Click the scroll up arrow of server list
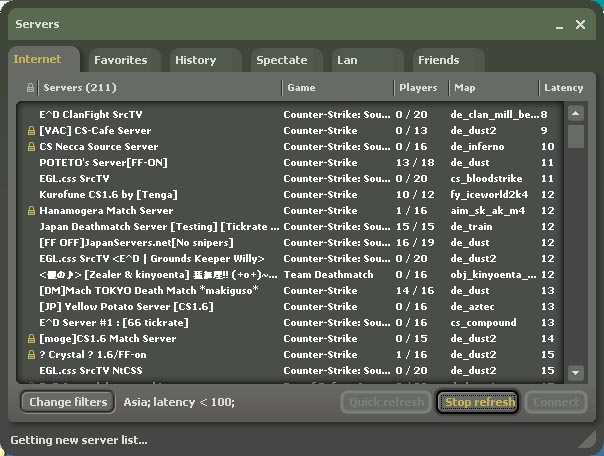Image resolution: width=604 pixels, height=456 pixels. click(x=575, y=114)
